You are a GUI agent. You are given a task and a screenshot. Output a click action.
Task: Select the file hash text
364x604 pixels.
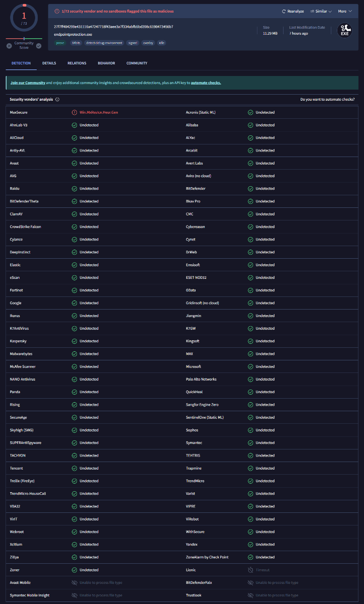pyautogui.click(x=114, y=26)
